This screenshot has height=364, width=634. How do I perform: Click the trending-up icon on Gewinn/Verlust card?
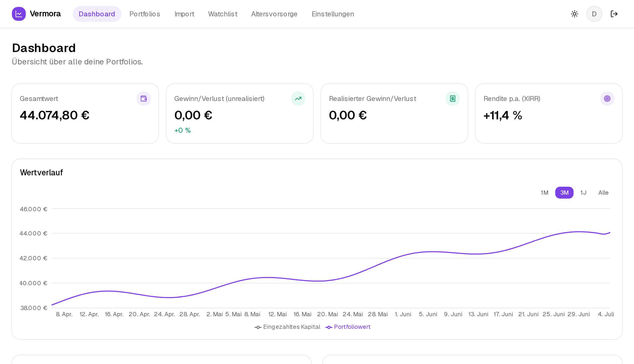point(298,99)
